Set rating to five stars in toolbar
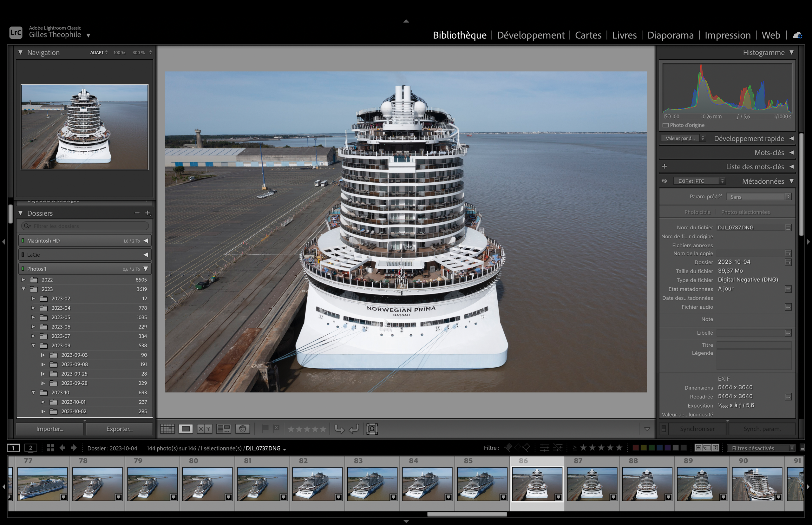The width and height of the screenshot is (812, 525). 324,429
